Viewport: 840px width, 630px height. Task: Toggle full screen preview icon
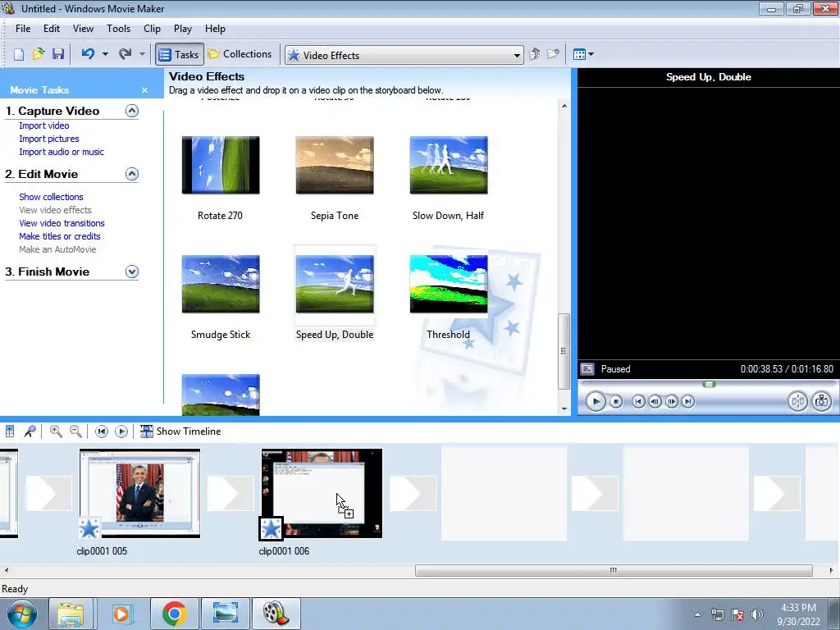[x=587, y=369]
